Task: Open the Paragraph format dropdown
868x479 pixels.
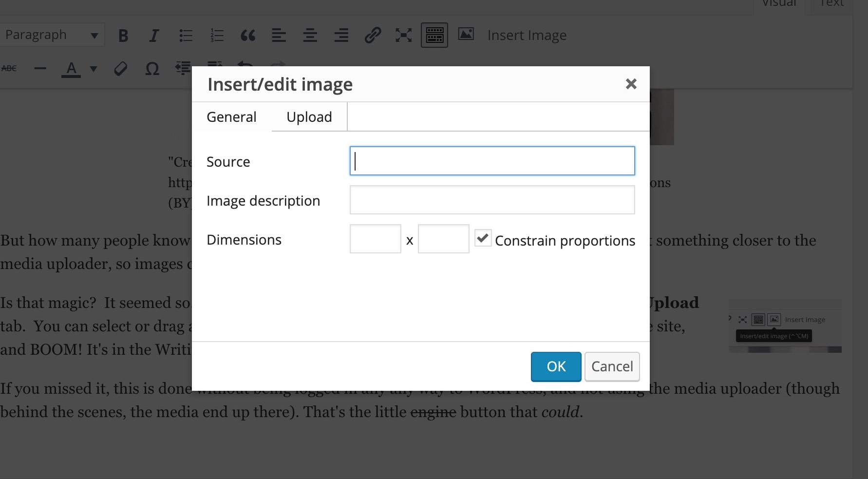Action: (51, 35)
